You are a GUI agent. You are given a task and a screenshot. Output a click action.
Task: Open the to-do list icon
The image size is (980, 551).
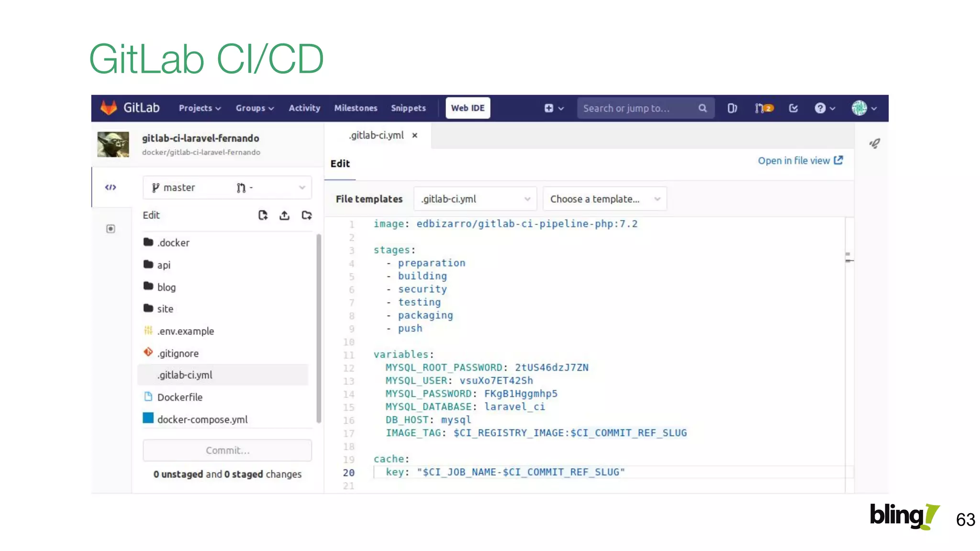tap(793, 108)
